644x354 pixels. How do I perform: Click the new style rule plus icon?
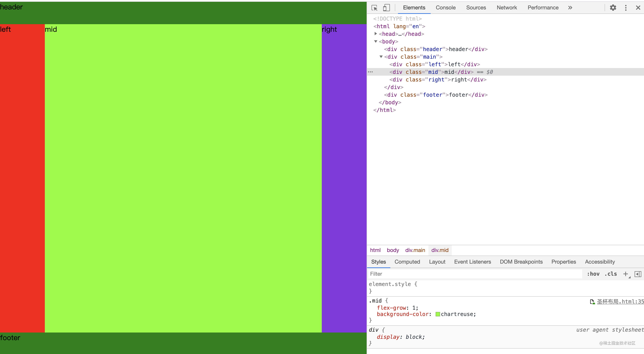625,274
